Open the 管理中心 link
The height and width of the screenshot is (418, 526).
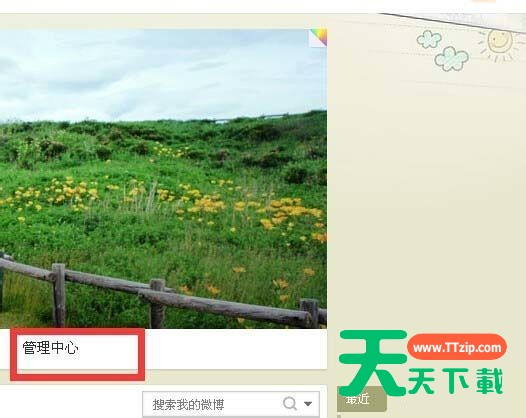tap(50, 348)
